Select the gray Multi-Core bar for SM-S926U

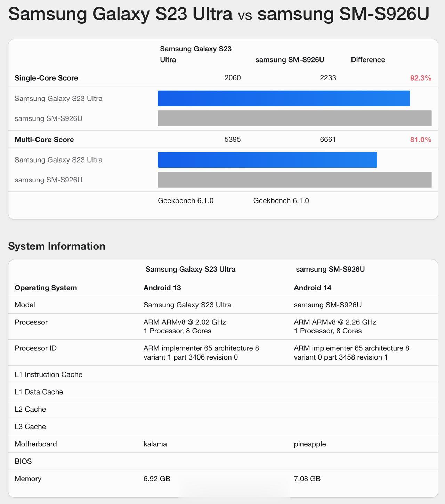tap(294, 180)
